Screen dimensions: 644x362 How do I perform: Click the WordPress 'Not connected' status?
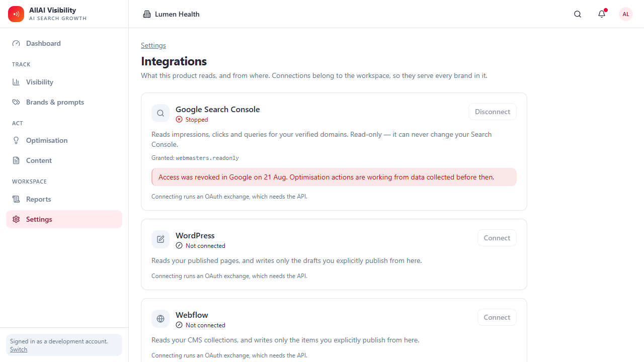[201, 246]
